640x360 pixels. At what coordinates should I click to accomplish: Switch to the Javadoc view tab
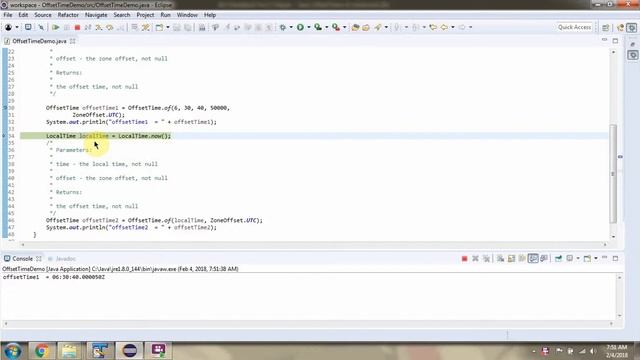click(x=62, y=259)
